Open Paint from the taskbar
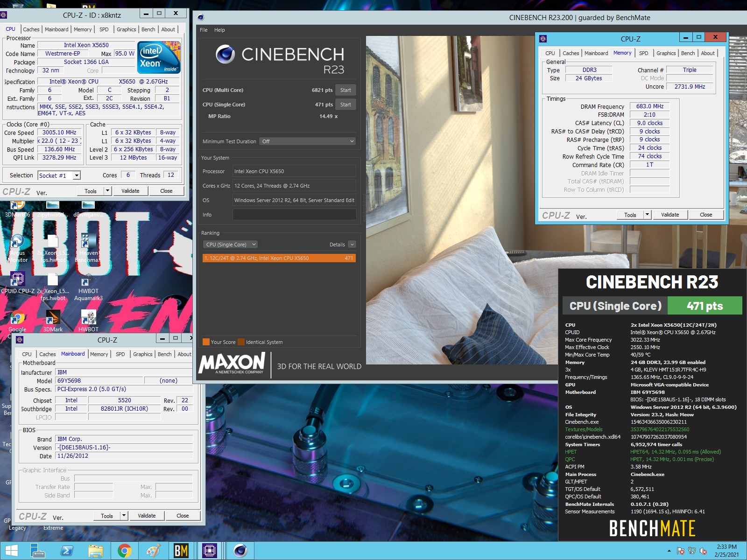Screen dimensions: 747x560 153,551
